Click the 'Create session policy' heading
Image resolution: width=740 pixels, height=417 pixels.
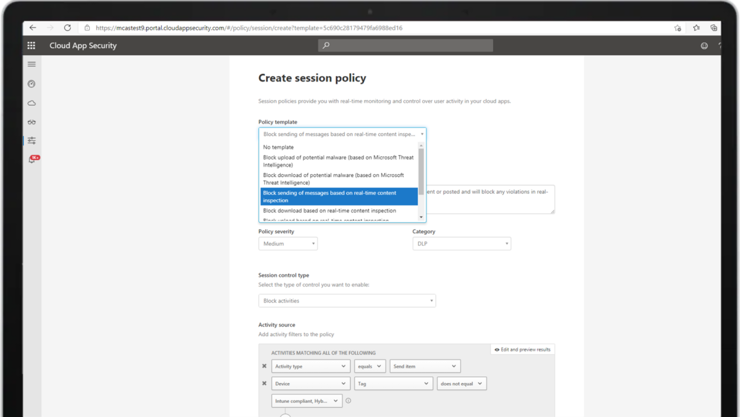[312, 78]
